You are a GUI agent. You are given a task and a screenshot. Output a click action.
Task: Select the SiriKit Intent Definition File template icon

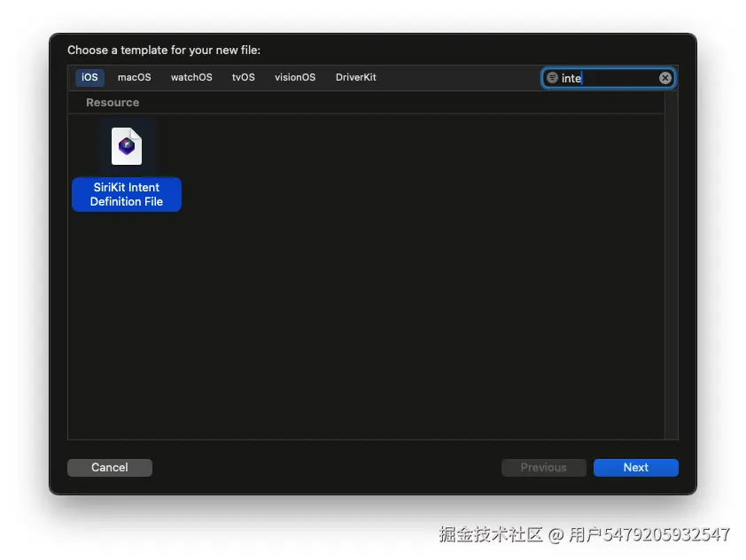(x=126, y=145)
